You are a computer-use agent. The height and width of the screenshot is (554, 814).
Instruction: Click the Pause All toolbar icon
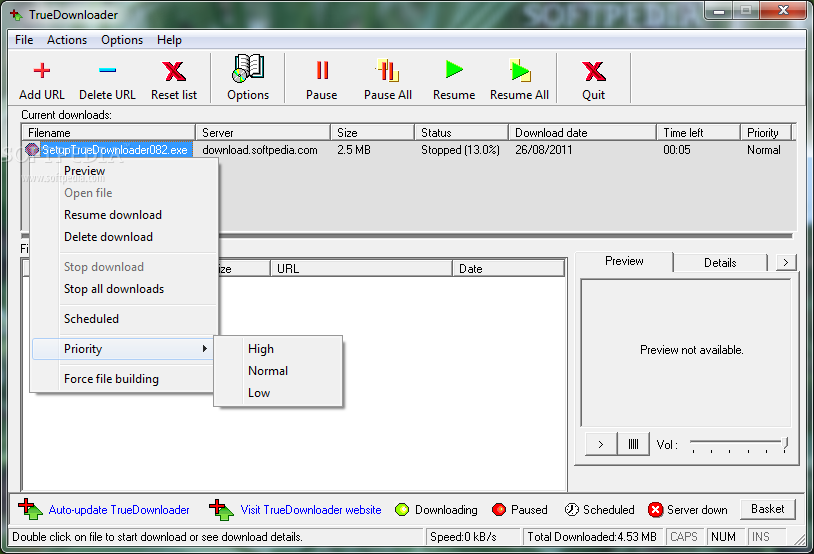pos(388,70)
